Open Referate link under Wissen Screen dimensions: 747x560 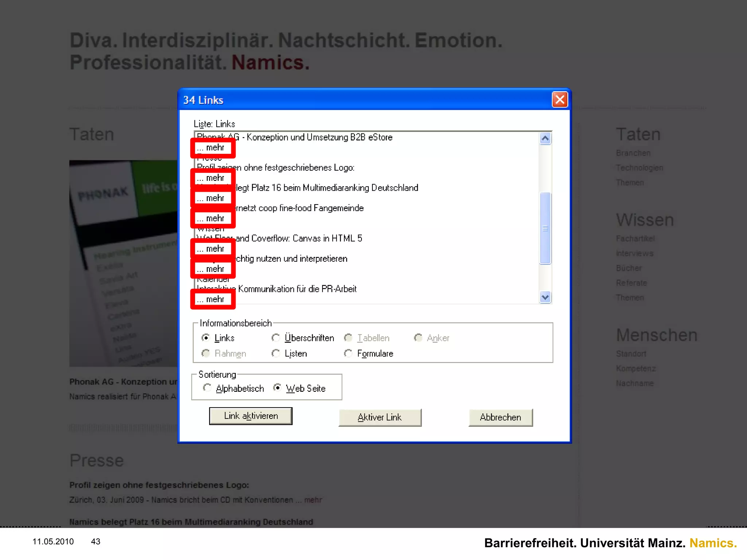tap(631, 283)
